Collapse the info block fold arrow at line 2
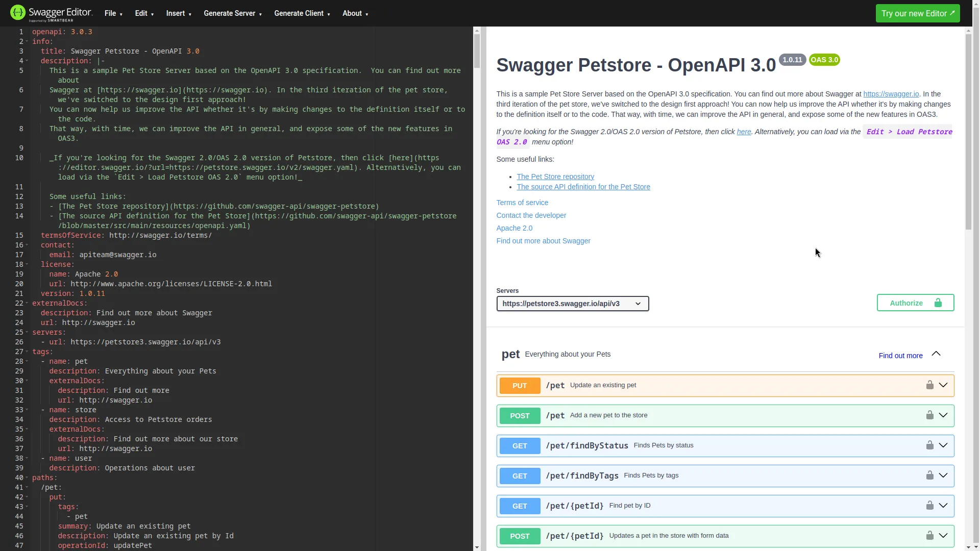 [x=27, y=41]
